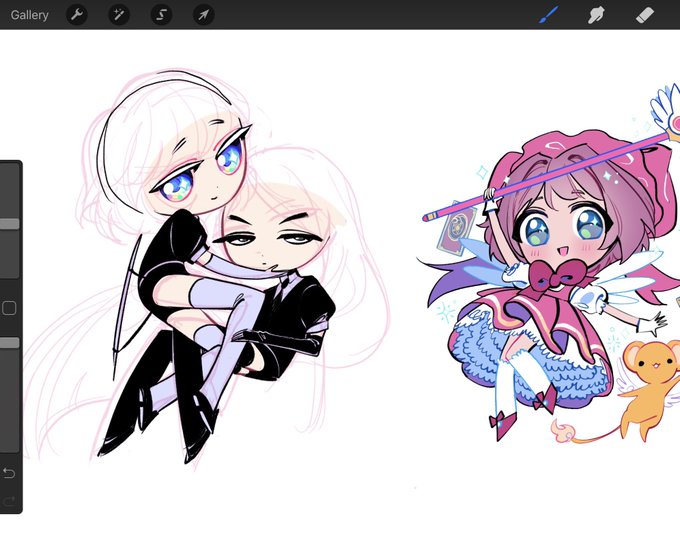
Task: Undo the last stroke
Action: pos(9,473)
